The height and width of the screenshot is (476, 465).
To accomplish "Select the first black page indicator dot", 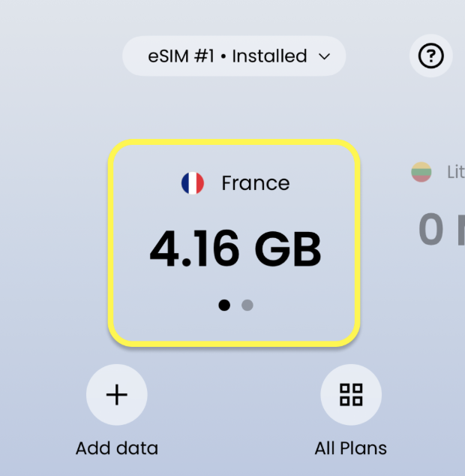I will (x=223, y=305).
